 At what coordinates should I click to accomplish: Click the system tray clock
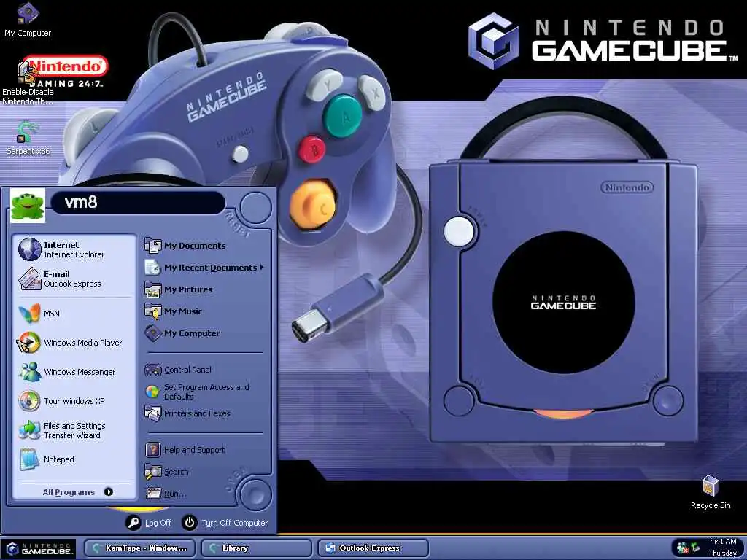click(723, 547)
